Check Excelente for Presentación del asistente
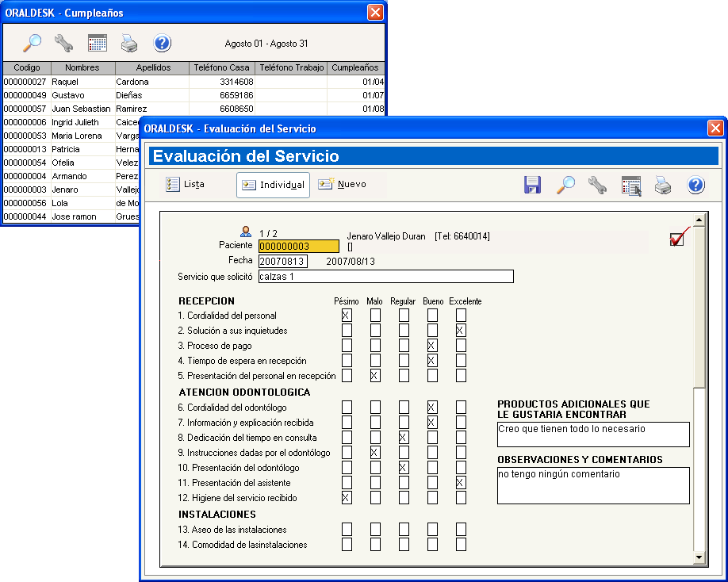Viewport: 728px width, 582px height. [x=461, y=483]
